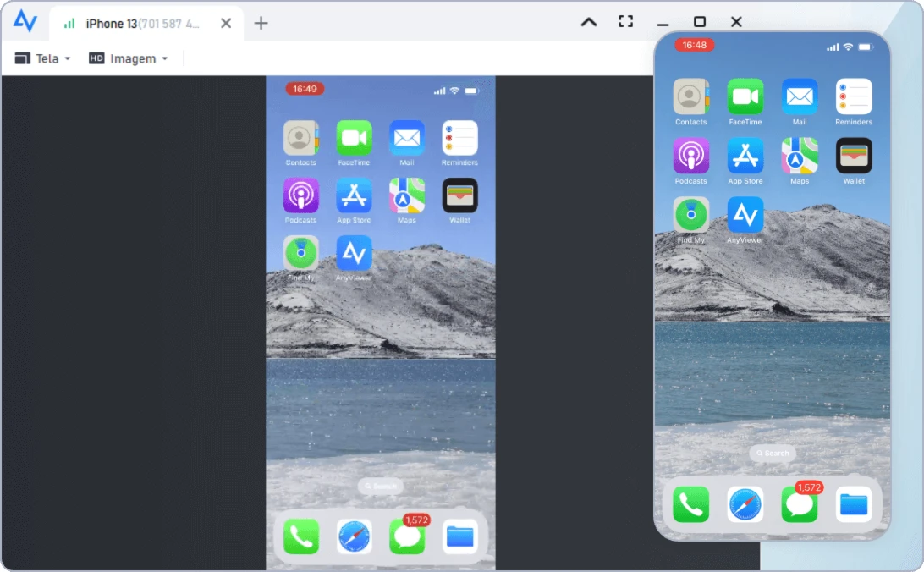Open Files in the right-side phone preview dock
The width and height of the screenshot is (924, 572).
coord(854,504)
